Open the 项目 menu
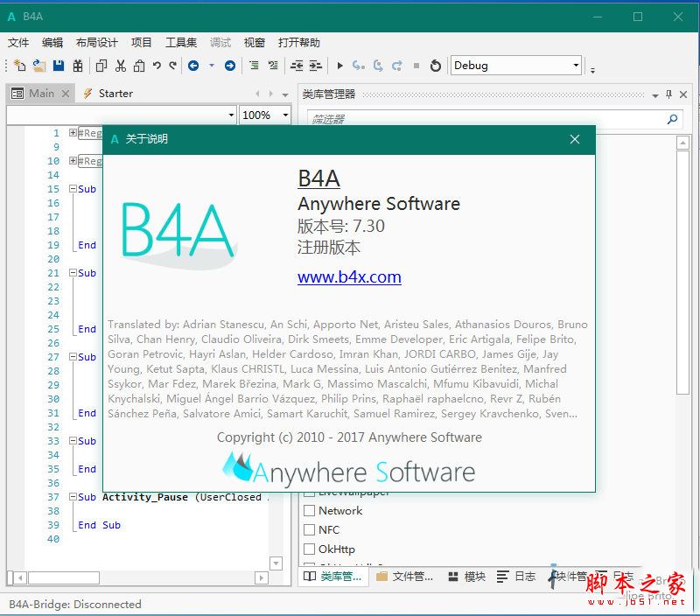700x616 pixels. (x=142, y=42)
